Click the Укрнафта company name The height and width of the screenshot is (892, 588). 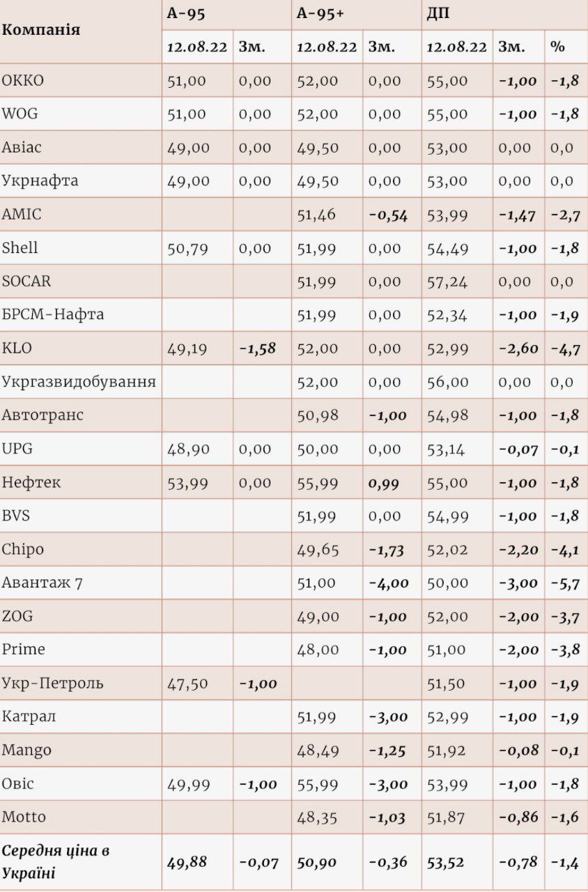click(40, 180)
